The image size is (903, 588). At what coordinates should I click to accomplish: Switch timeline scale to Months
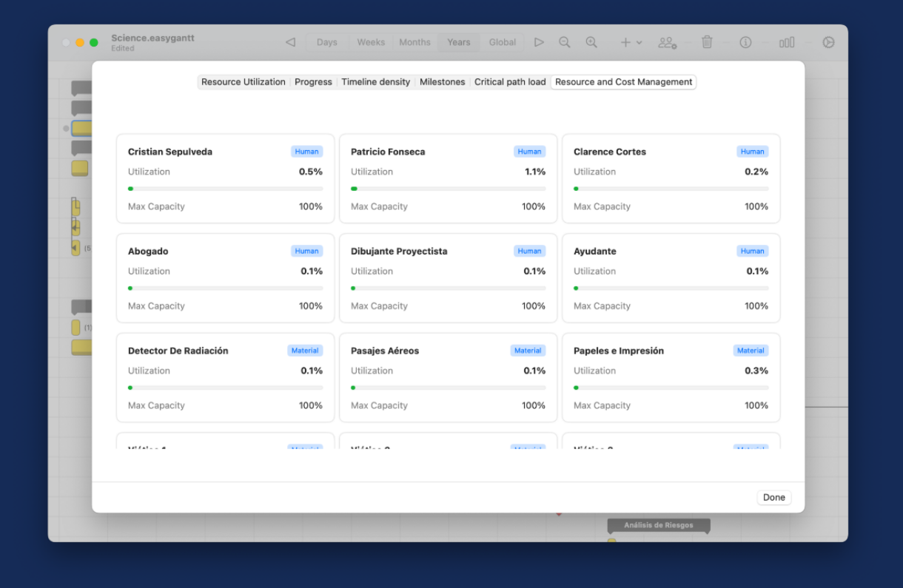click(414, 42)
